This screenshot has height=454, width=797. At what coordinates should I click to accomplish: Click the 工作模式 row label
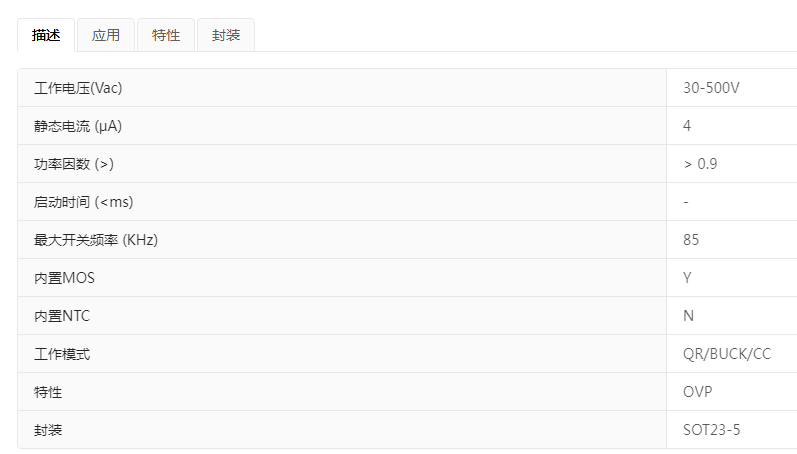click(62, 354)
